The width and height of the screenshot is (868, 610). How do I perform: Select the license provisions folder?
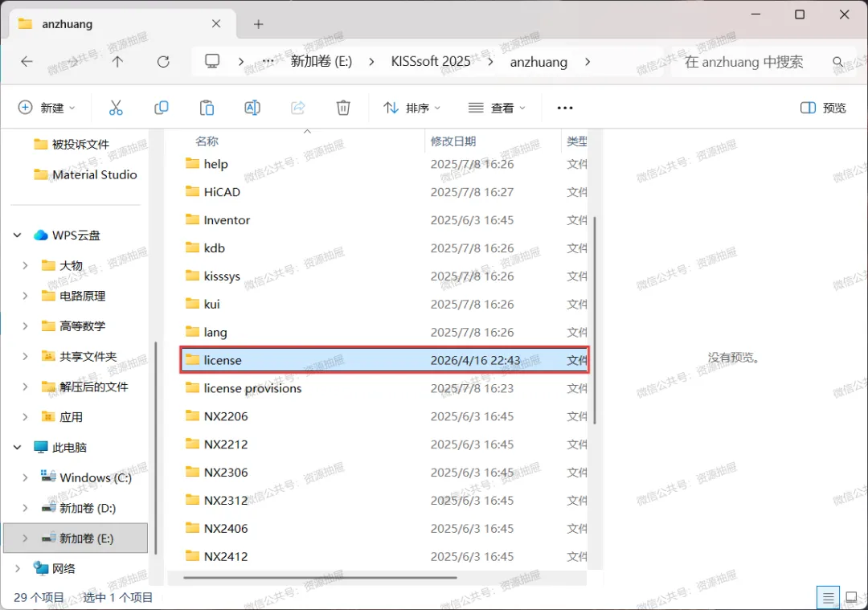click(252, 388)
